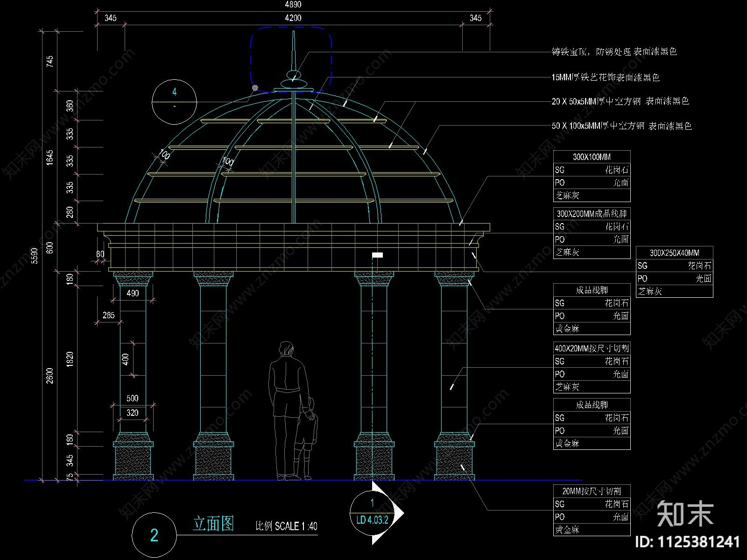Click the 4890 overall width dimension
The height and width of the screenshot is (560, 747).
[x=293, y=5]
